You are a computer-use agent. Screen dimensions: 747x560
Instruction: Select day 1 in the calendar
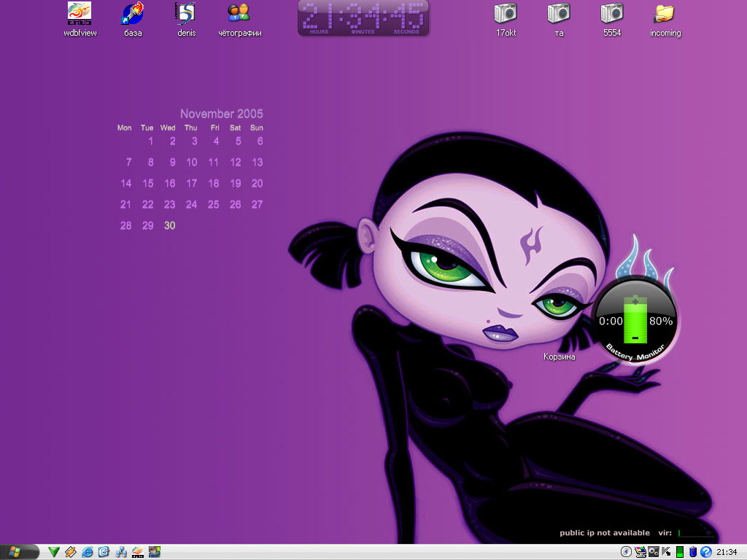click(x=150, y=141)
